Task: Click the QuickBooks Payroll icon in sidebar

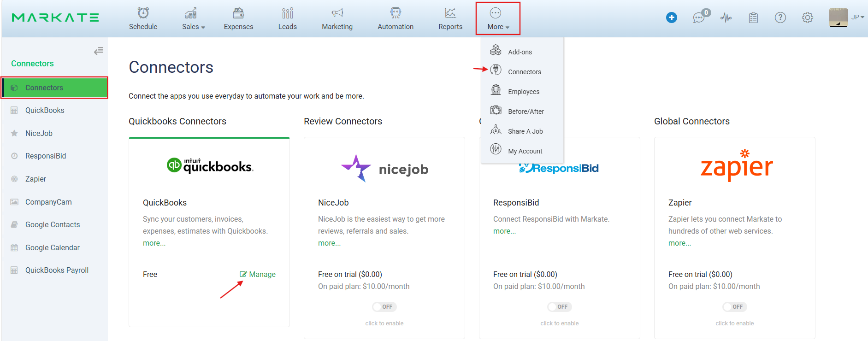Action: (x=14, y=270)
